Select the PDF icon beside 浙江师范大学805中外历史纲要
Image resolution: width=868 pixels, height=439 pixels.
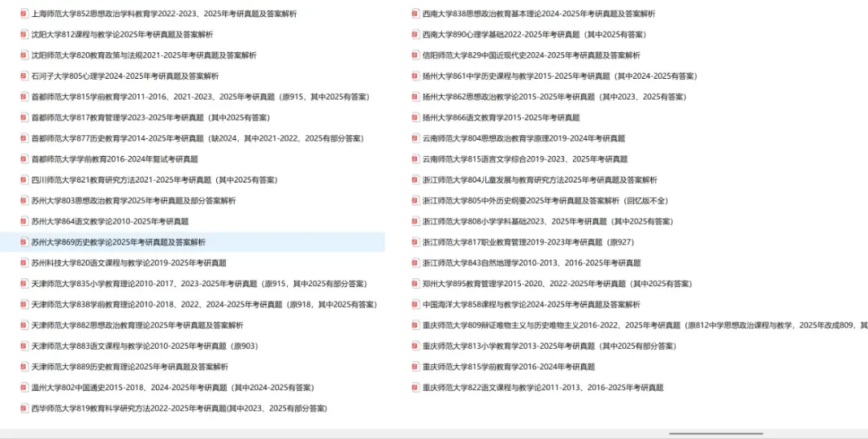click(416, 200)
